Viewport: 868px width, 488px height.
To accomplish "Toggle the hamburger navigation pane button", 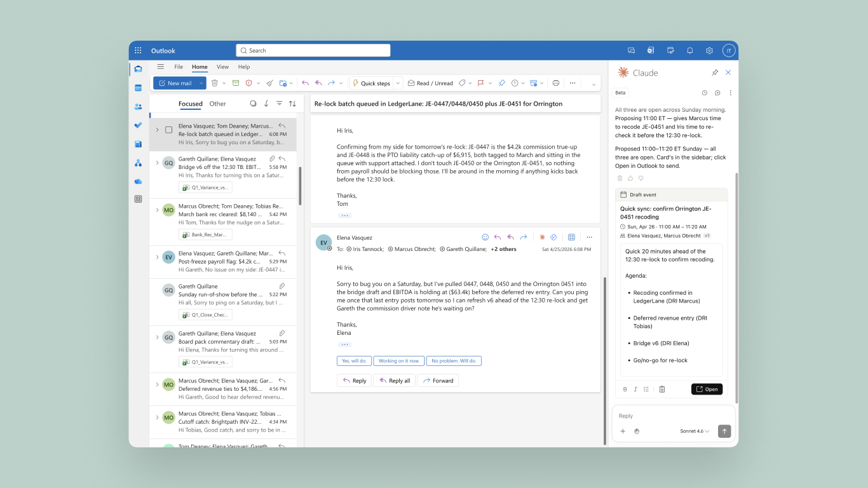I will pyautogui.click(x=161, y=67).
